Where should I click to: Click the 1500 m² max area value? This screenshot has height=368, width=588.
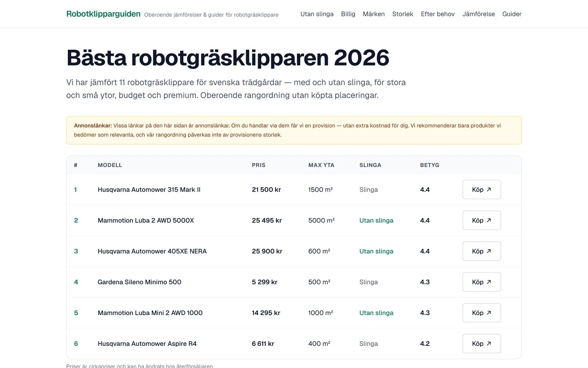(x=320, y=190)
